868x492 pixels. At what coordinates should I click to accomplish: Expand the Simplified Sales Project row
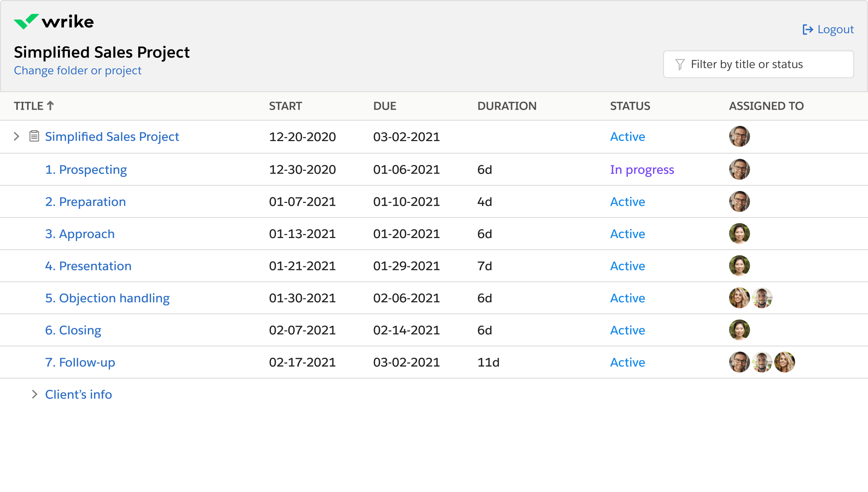(x=16, y=136)
